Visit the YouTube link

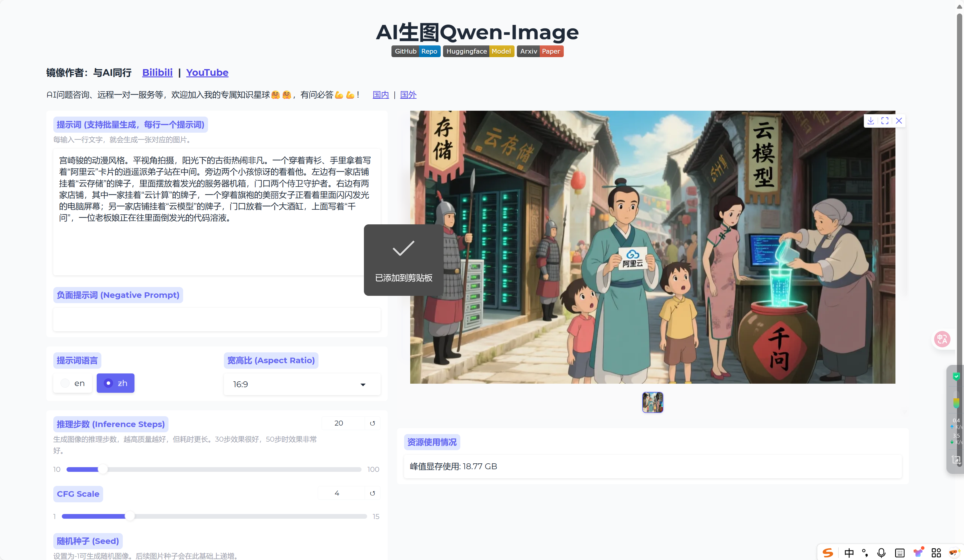tap(207, 73)
